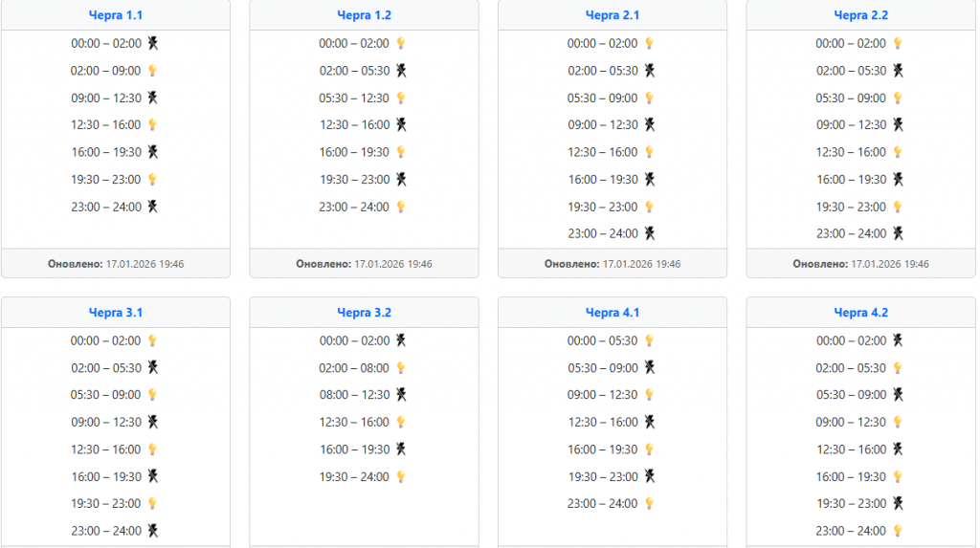Viewport: 980px width, 548px height.
Task: Click light bulb icon for 02:00 – 09:00 in Черга 1.1
Action: [152, 71]
